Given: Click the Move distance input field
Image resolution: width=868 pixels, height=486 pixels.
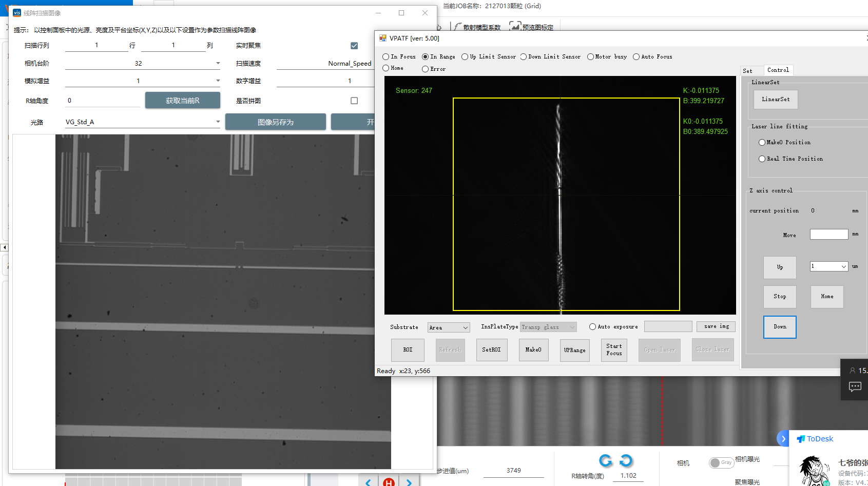Looking at the screenshot, I should coord(828,235).
